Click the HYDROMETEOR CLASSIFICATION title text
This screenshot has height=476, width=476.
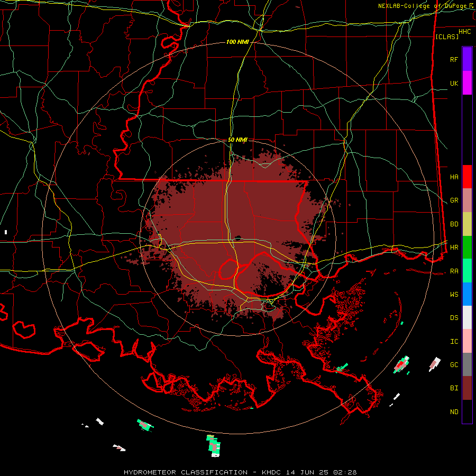[x=186, y=472]
